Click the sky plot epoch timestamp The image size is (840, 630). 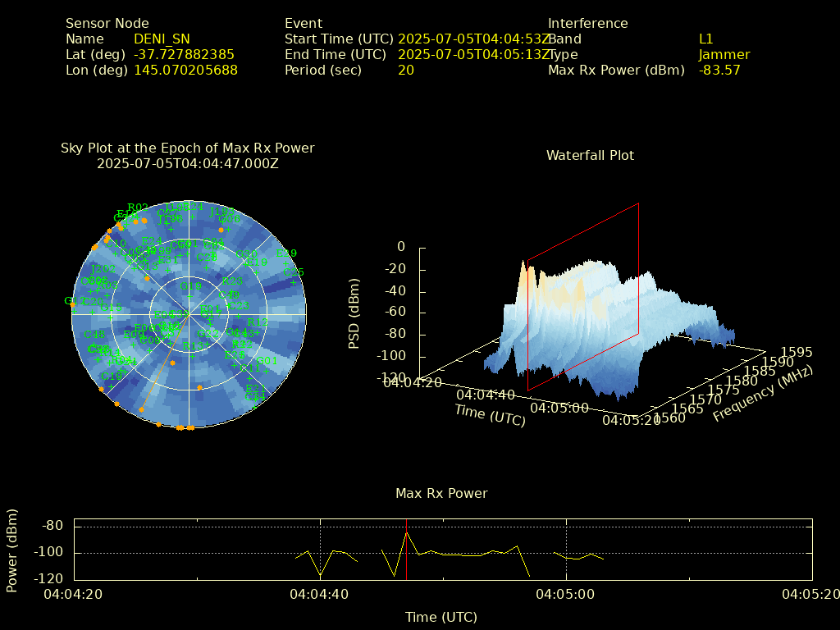(187, 163)
